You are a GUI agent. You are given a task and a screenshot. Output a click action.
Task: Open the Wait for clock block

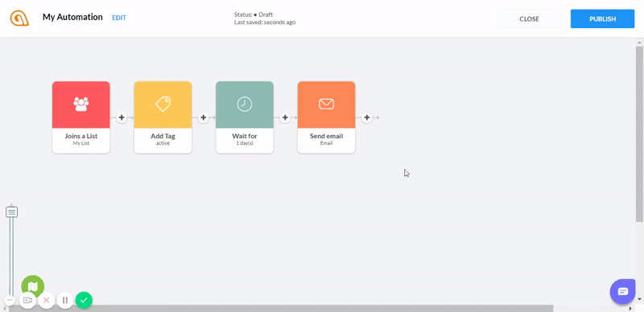pyautogui.click(x=245, y=117)
